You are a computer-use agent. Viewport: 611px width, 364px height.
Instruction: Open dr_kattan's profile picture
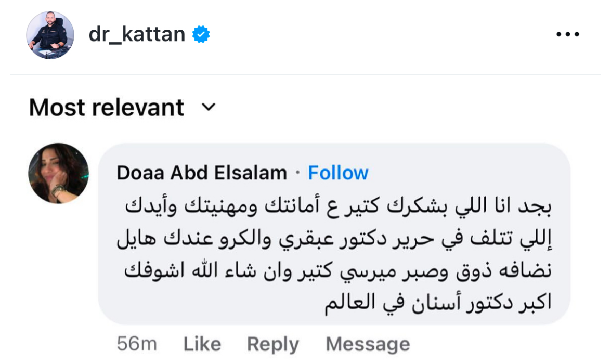pyautogui.click(x=50, y=35)
